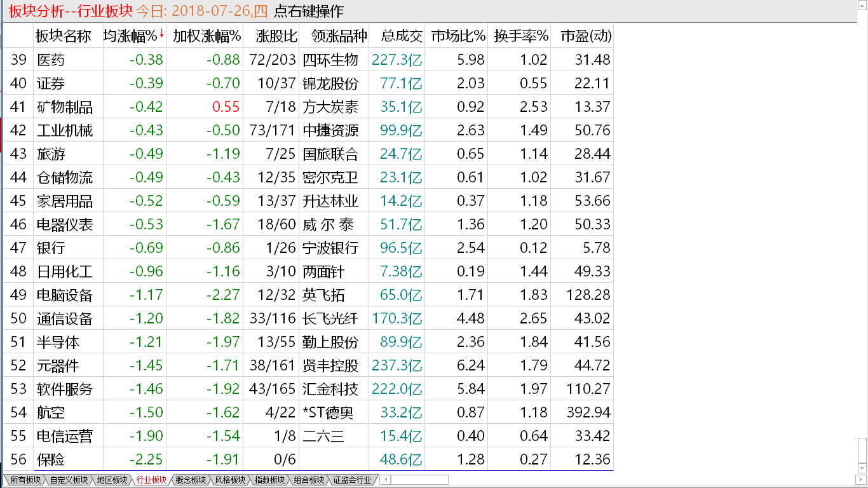Select the 仓储物流 sector row
The width and height of the screenshot is (868, 488).
click(308, 177)
